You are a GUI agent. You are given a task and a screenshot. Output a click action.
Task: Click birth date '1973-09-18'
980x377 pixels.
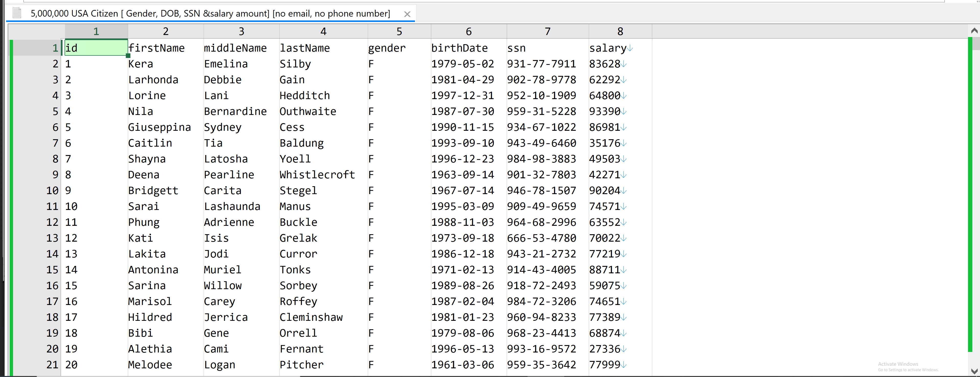(x=463, y=238)
